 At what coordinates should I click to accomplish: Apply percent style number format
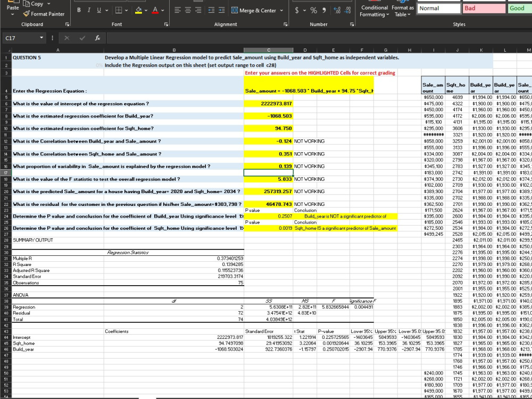314,11
